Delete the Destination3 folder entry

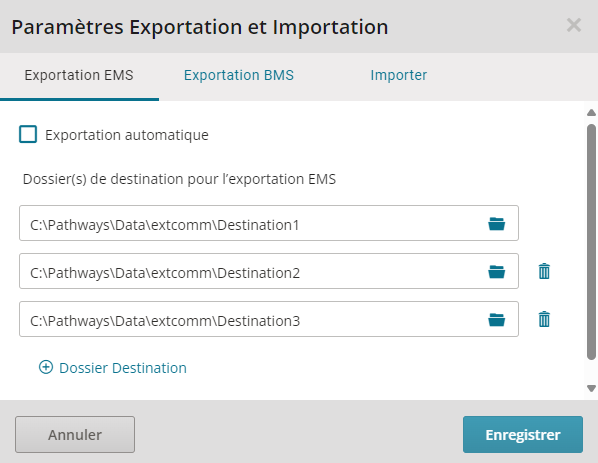pos(544,319)
